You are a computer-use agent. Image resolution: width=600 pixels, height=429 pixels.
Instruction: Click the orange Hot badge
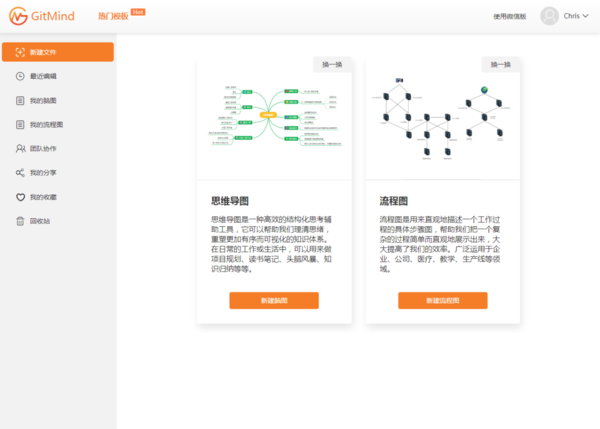(138, 12)
